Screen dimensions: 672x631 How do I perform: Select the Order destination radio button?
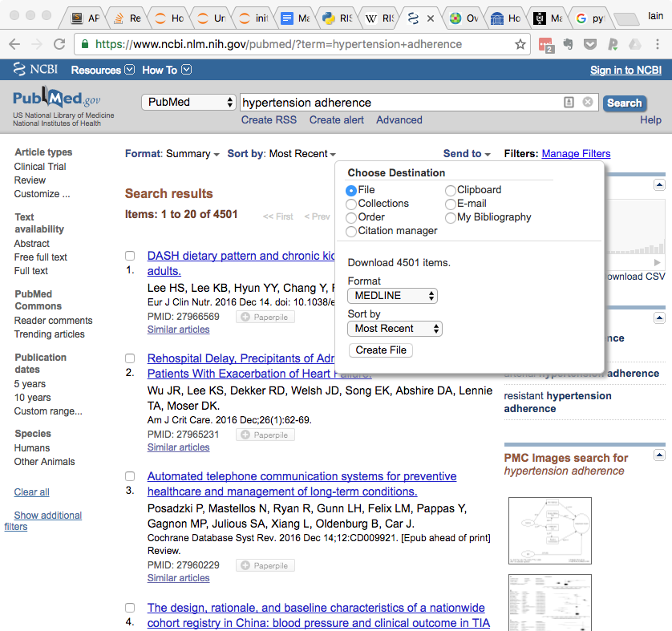(x=351, y=217)
